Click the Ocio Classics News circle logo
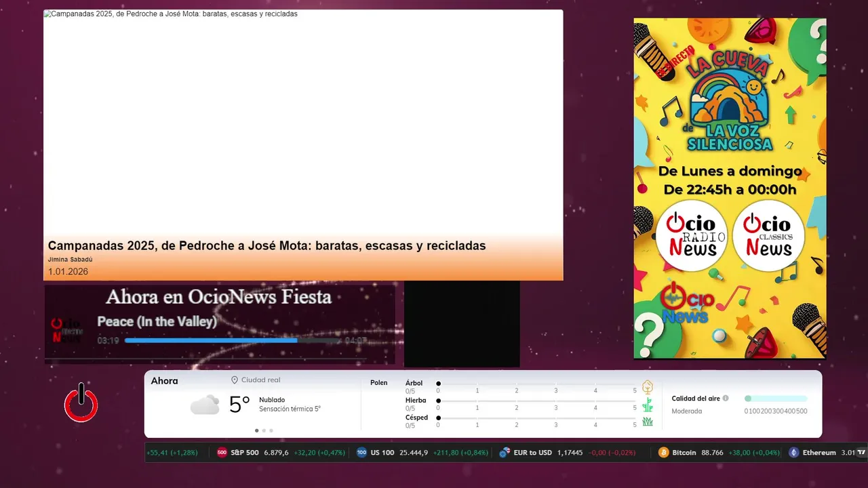This screenshot has height=488, width=868. (x=768, y=236)
